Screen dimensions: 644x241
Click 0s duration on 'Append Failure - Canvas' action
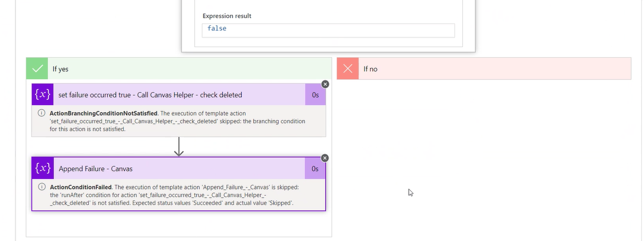point(315,169)
